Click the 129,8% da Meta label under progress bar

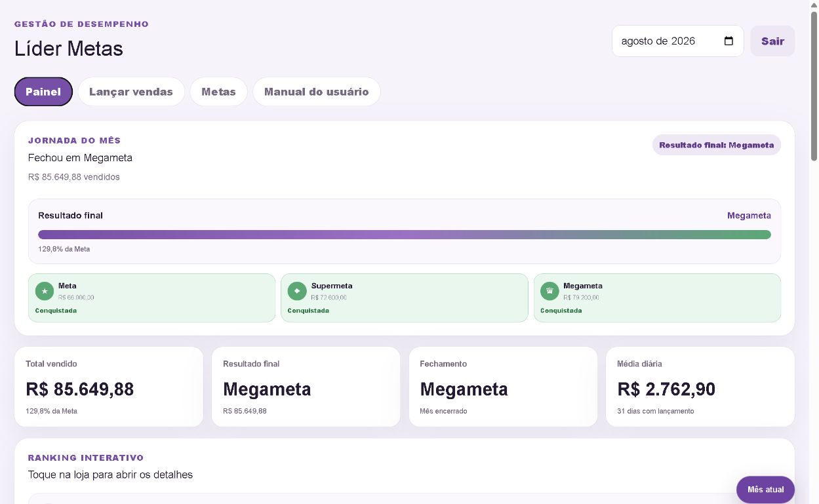click(x=64, y=249)
